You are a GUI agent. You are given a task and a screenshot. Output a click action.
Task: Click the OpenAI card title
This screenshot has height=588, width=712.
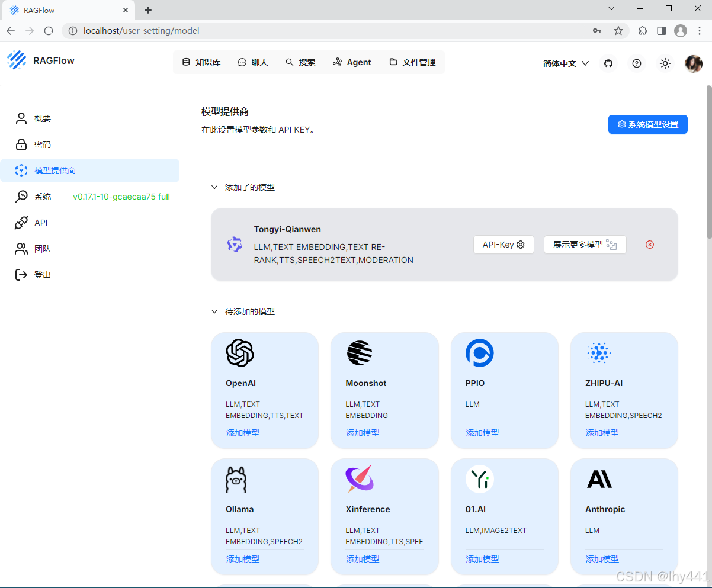click(x=240, y=383)
